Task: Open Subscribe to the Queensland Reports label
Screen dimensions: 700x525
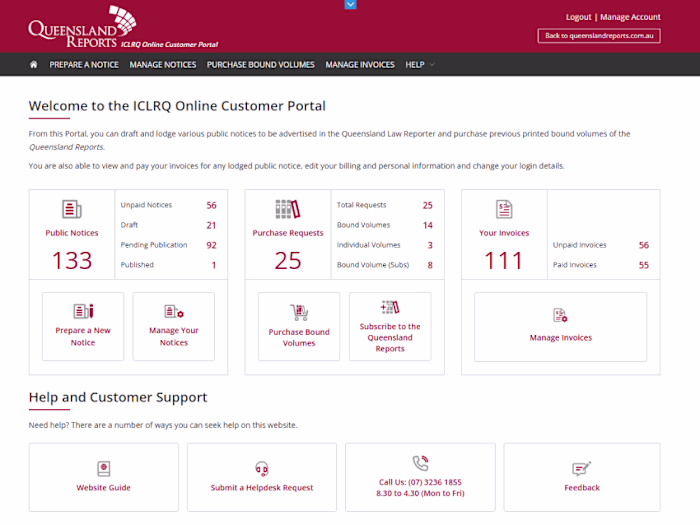Action: pos(390,338)
